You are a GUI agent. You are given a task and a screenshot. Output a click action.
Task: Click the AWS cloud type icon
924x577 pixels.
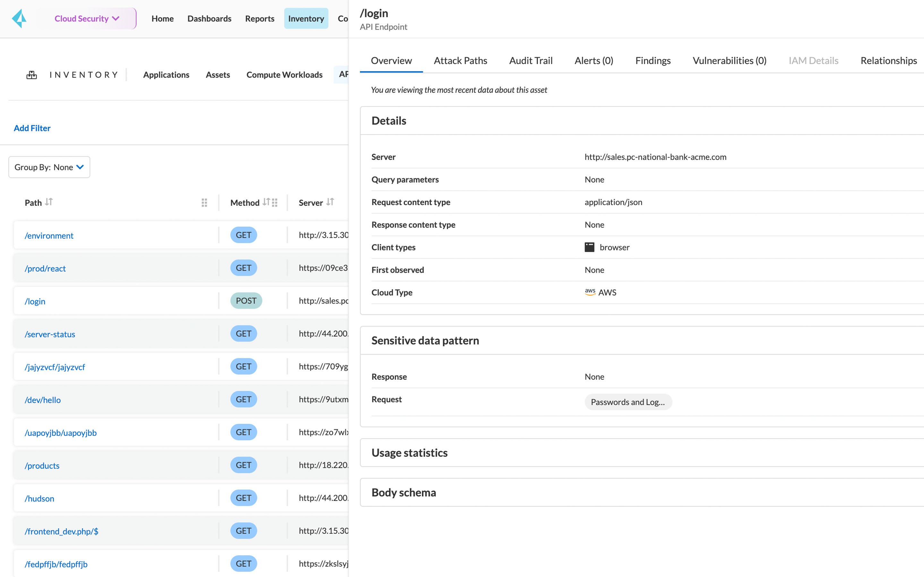coord(590,292)
